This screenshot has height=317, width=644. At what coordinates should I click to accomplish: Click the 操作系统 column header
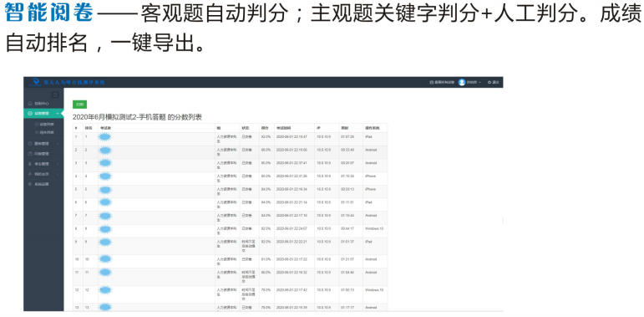[373, 128]
